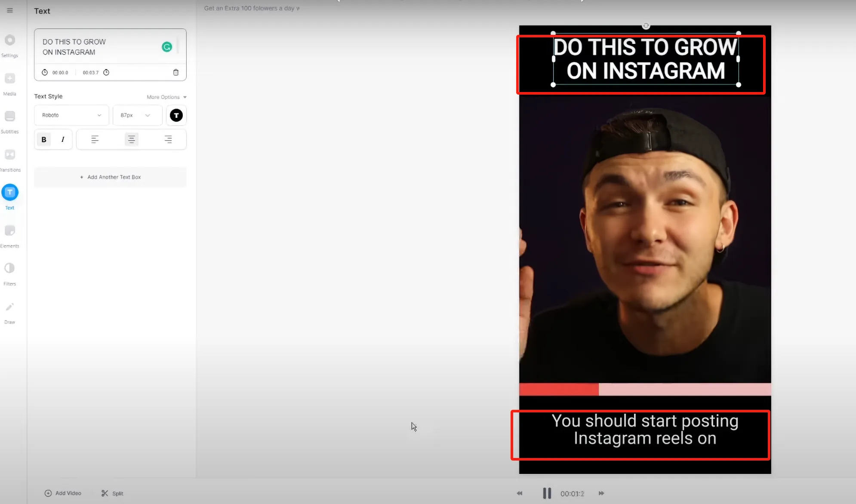Screen dimensions: 856x504
Task: Set start time with left clock icon
Action: (45, 72)
